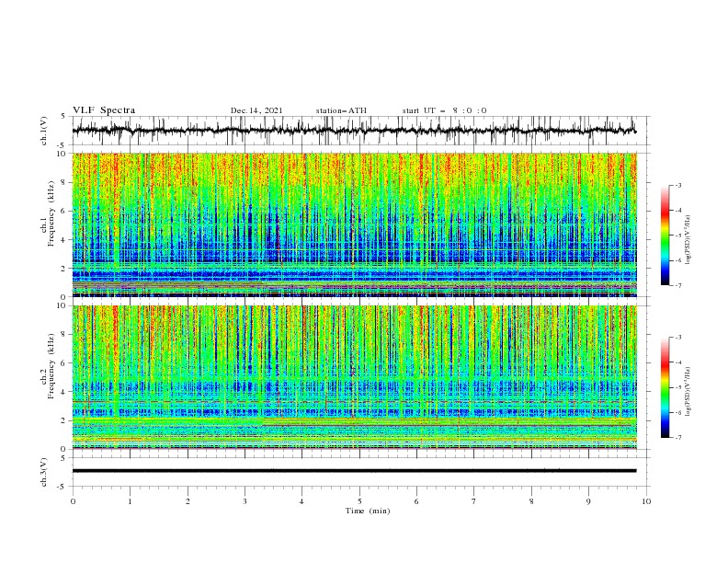Click inside the ch.1 spectrogram panel
The height and width of the screenshot is (563, 728).
coord(354,224)
